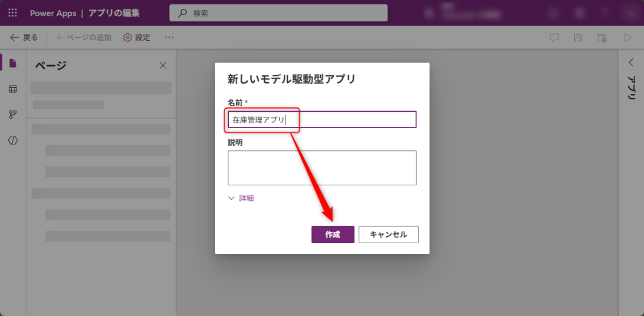Collapse the right アプリ pane chevron
Image resolution: width=644 pixels, height=316 pixels.
coord(631,62)
